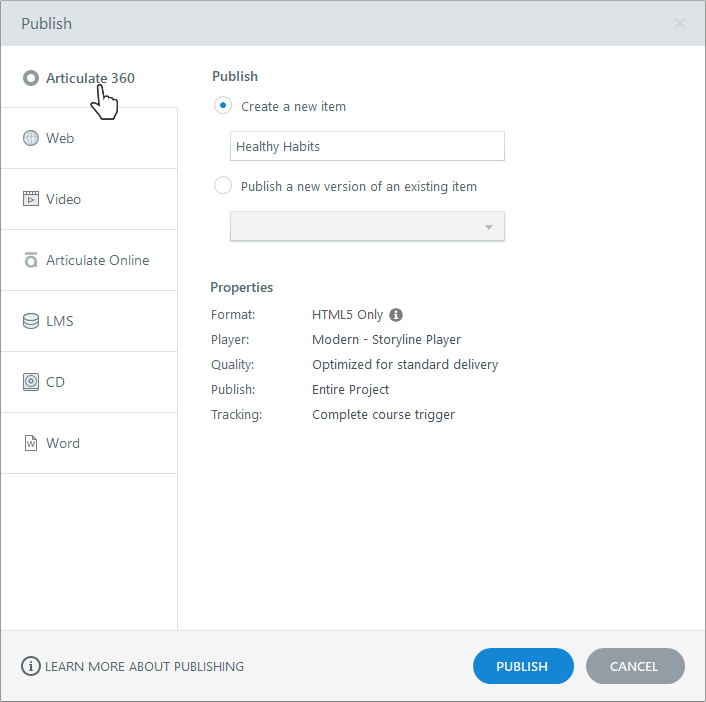This screenshot has height=702, width=706.
Task: Click the Articulate 360 circle icon
Action: click(31, 78)
